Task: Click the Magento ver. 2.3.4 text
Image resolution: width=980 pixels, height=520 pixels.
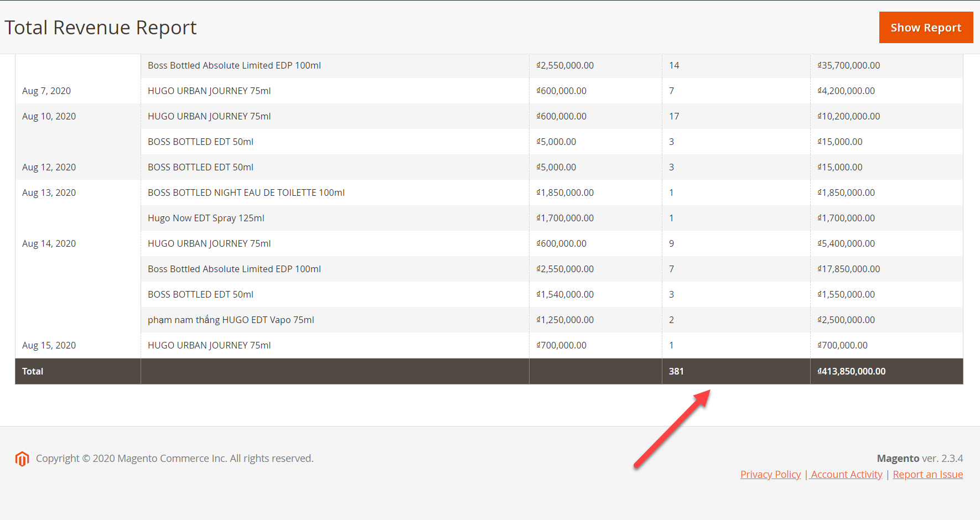Action: coord(920,459)
